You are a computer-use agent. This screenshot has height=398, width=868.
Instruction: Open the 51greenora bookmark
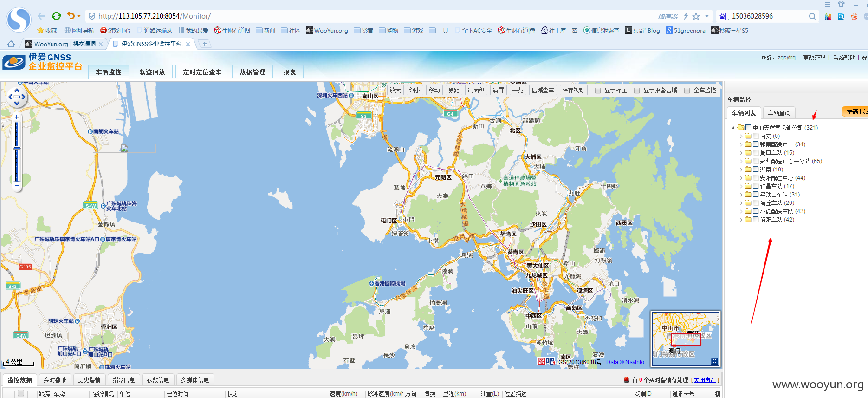click(686, 30)
